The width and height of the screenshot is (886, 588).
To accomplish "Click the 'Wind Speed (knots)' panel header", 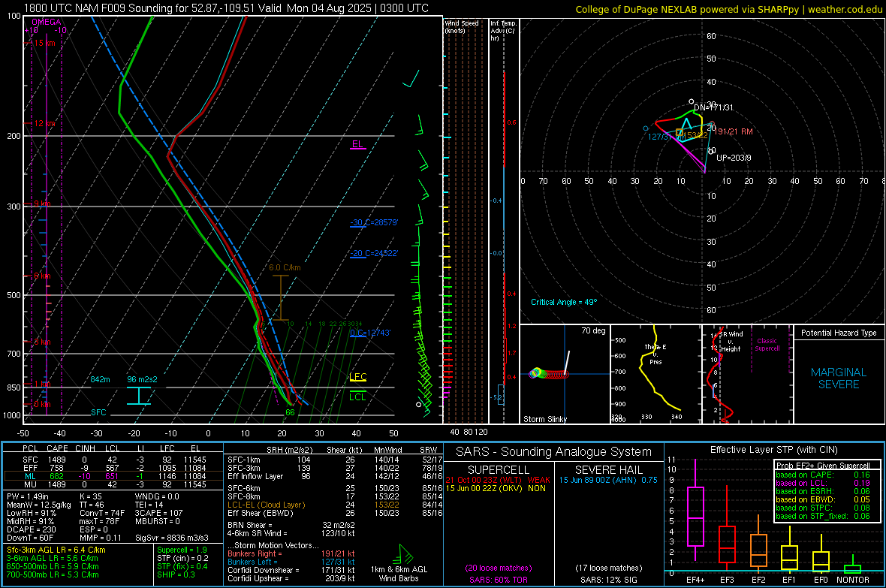I will (x=461, y=26).
